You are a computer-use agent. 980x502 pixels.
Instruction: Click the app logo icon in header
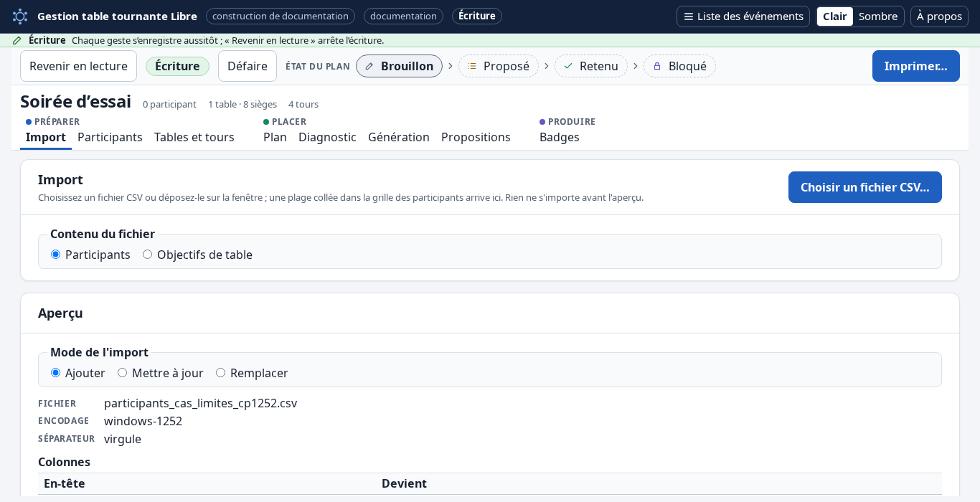pyautogui.click(x=20, y=16)
